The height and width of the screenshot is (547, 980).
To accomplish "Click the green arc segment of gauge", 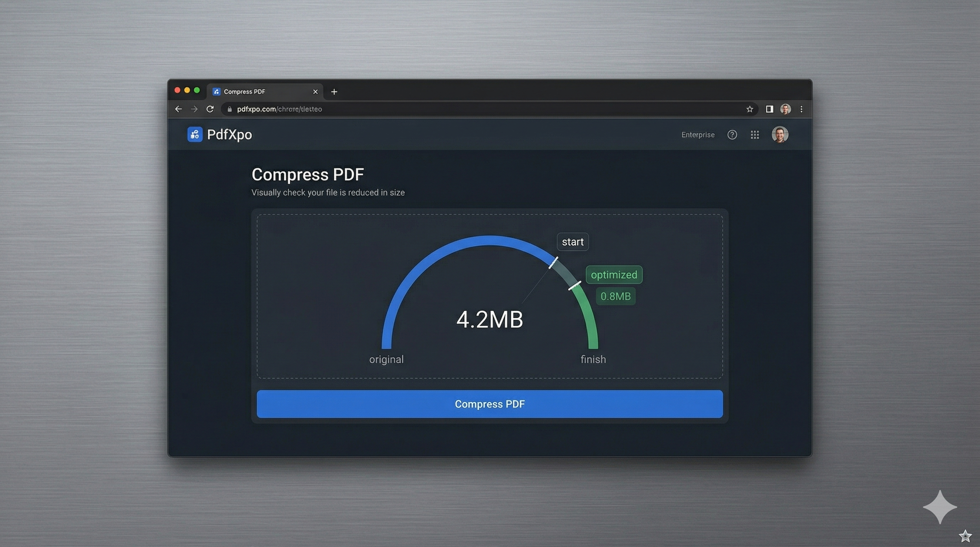I will coord(589,317).
